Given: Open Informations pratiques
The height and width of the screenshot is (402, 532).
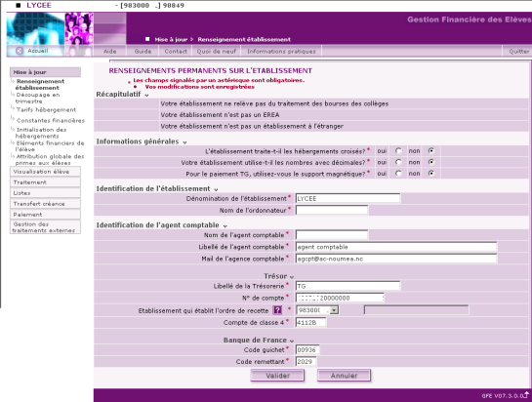Looking at the screenshot, I should pyautogui.click(x=281, y=51).
